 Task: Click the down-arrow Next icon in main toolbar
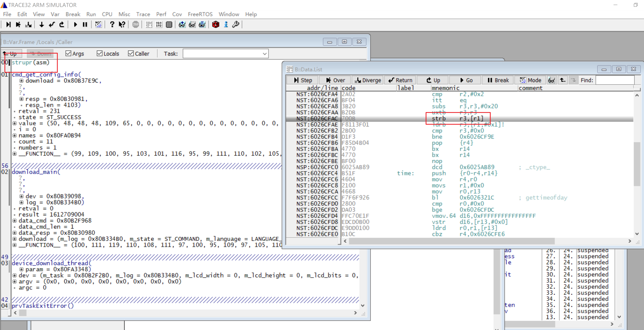tap(42, 25)
